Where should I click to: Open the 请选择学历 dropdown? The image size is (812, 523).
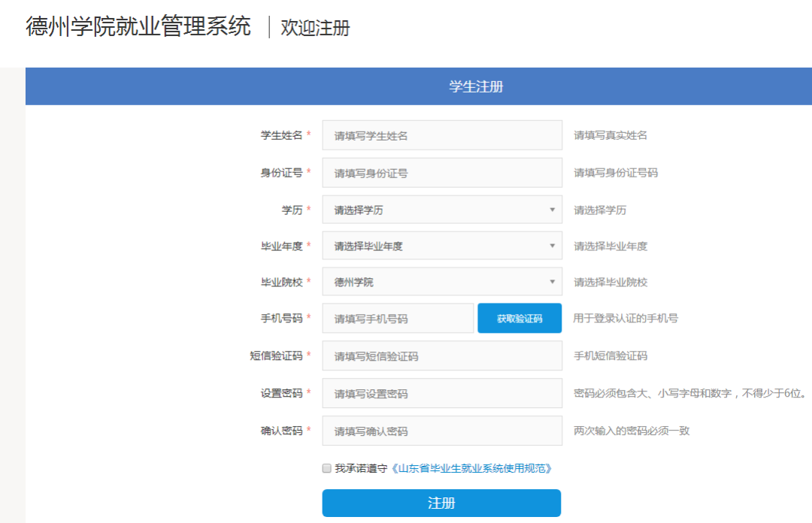[x=442, y=210]
